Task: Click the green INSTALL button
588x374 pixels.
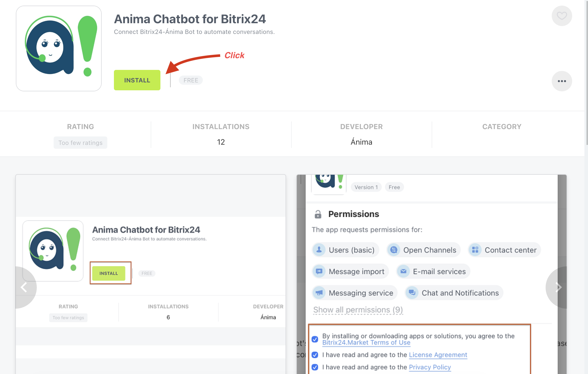Action: coord(137,80)
